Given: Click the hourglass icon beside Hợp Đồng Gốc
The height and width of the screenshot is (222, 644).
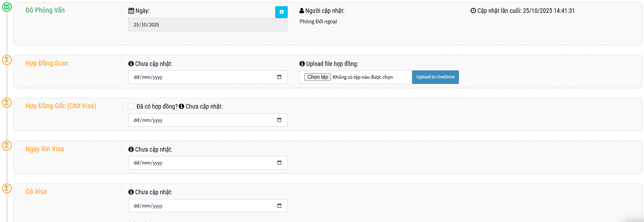Looking at the screenshot, I should point(7,103).
